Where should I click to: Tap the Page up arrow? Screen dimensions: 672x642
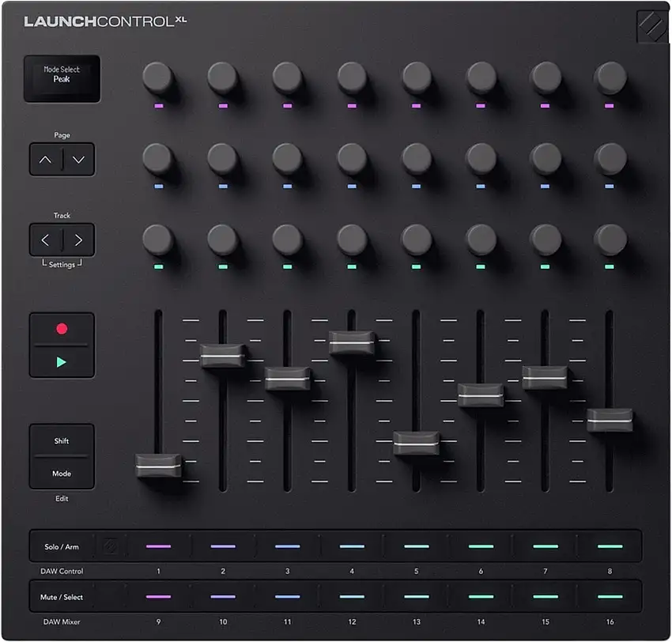coord(45,160)
